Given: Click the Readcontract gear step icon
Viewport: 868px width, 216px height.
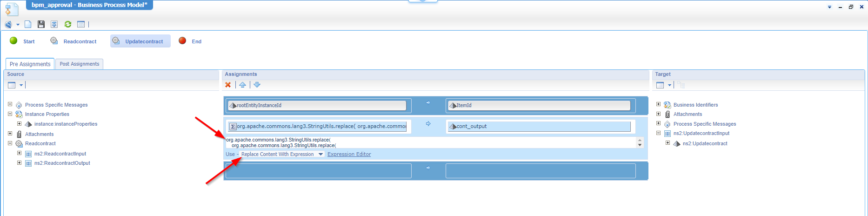Looking at the screenshot, I should (x=54, y=41).
